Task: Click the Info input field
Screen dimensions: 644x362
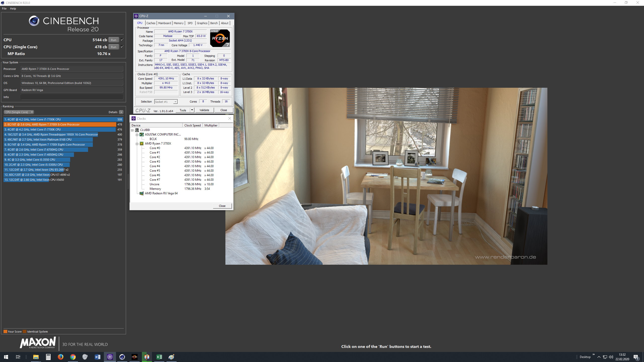Action: (72, 97)
